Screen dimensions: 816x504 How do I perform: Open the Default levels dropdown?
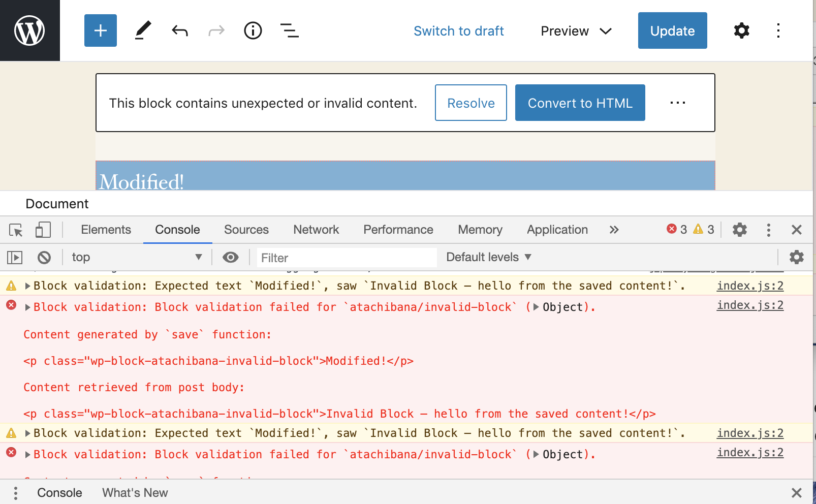click(487, 257)
